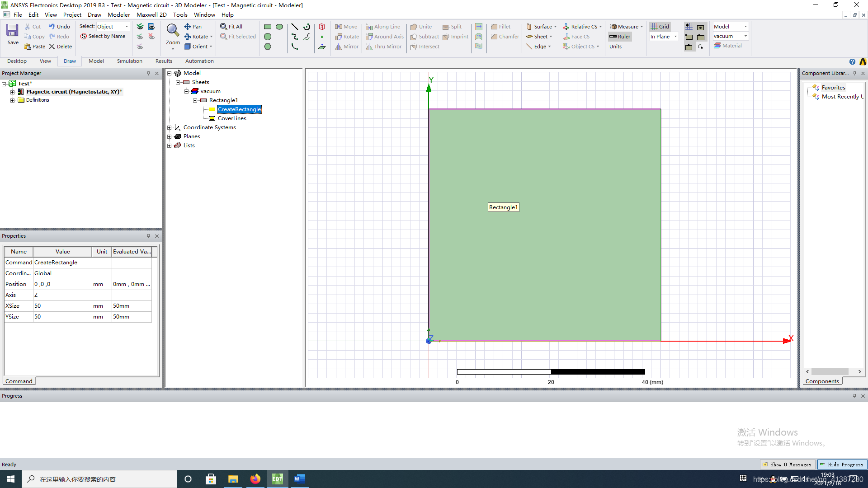Screen dimensions: 868x488
Task: Select the Draw Rectangle tool
Action: (x=268, y=27)
